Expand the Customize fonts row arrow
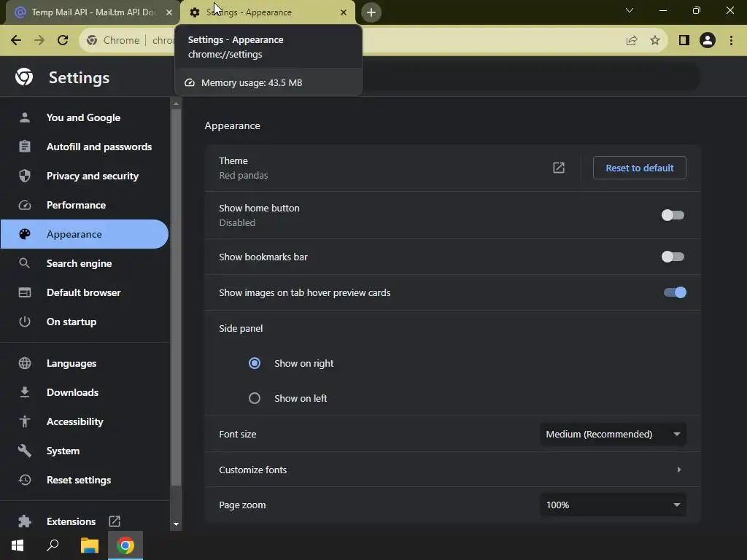The height and width of the screenshot is (560, 747). (x=679, y=470)
